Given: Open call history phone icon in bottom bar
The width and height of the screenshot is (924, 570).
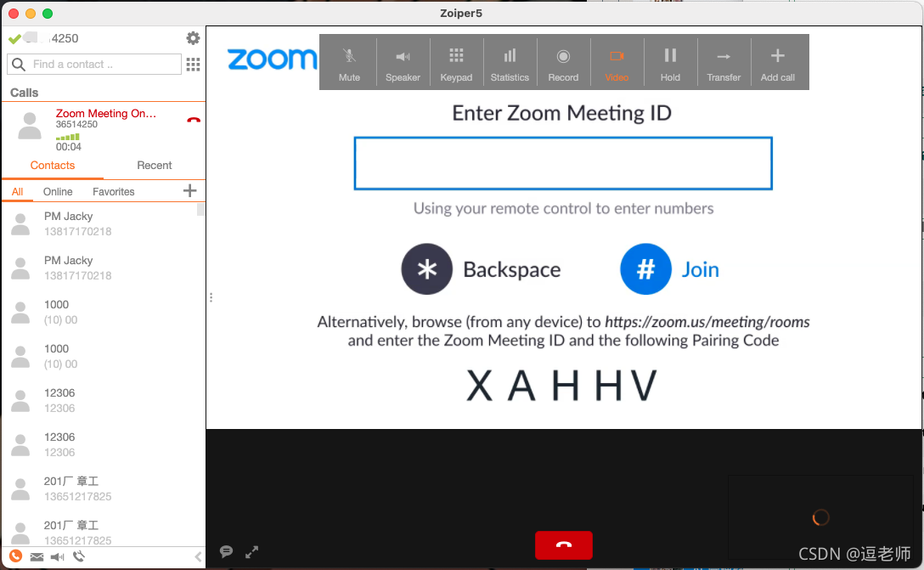Looking at the screenshot, I should click(79, 556).
